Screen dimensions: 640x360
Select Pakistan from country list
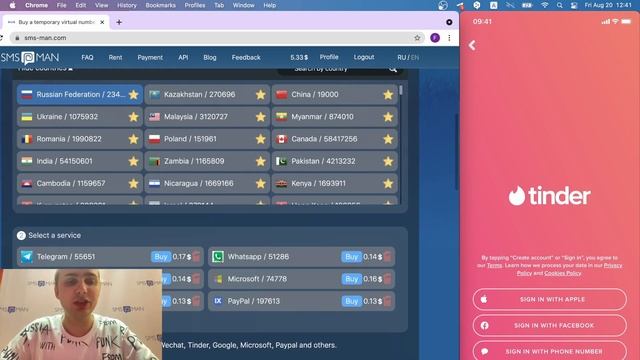point(334,161)
